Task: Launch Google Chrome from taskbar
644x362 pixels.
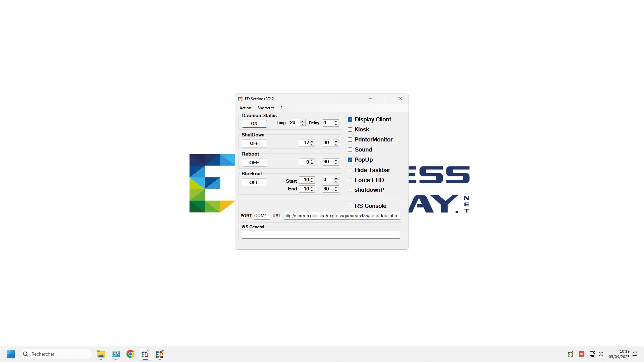Action: (130, 354)
